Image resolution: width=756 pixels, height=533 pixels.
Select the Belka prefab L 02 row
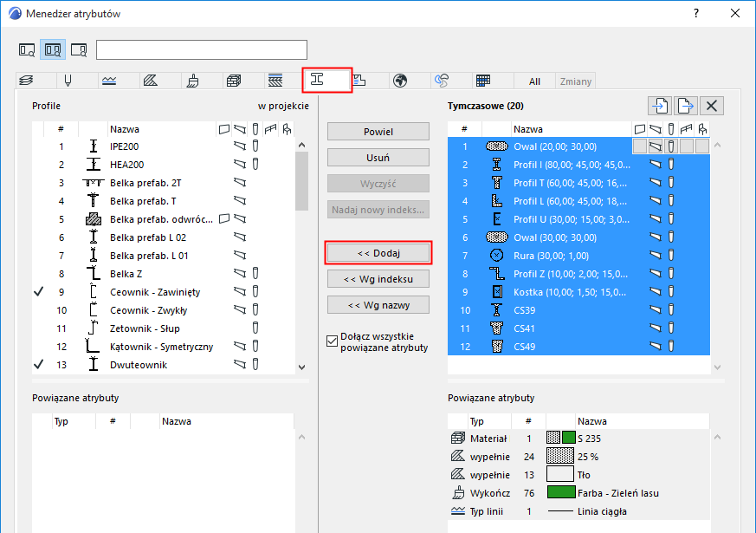tap(164, 237)
